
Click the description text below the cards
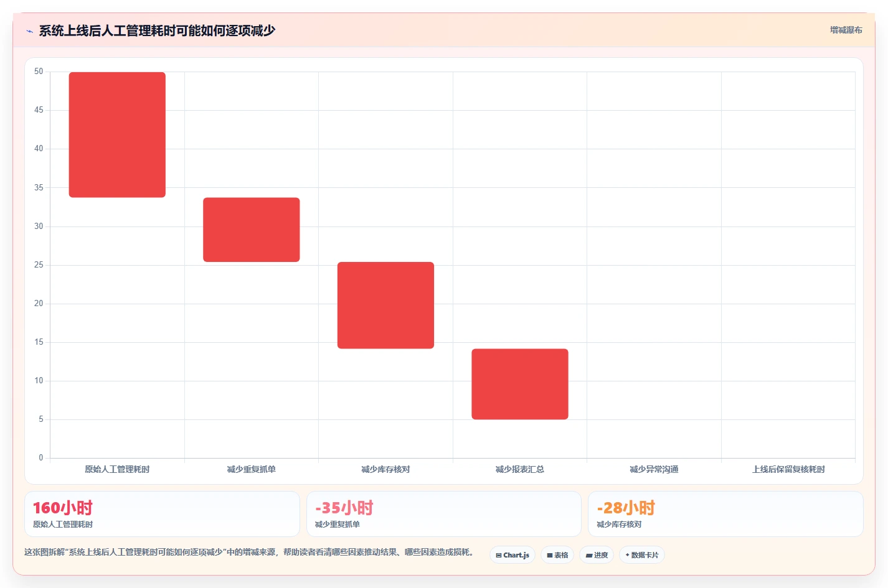pos(250,552)
